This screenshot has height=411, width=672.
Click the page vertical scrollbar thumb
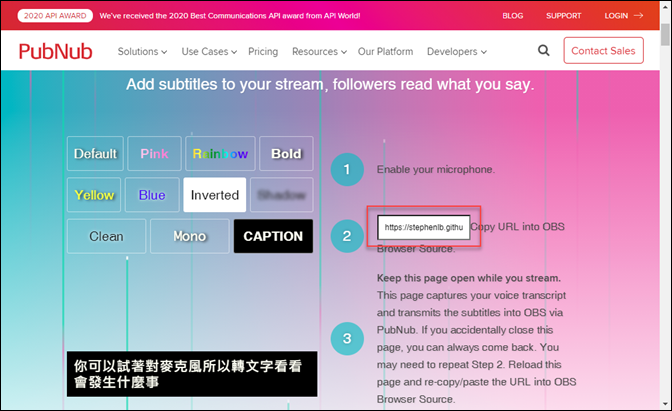click(665, 34)
